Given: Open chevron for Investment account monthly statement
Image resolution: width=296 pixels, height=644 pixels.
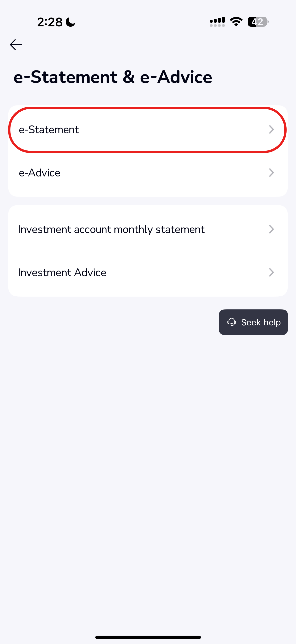Looking at the screenshot, I should [271, 229].
